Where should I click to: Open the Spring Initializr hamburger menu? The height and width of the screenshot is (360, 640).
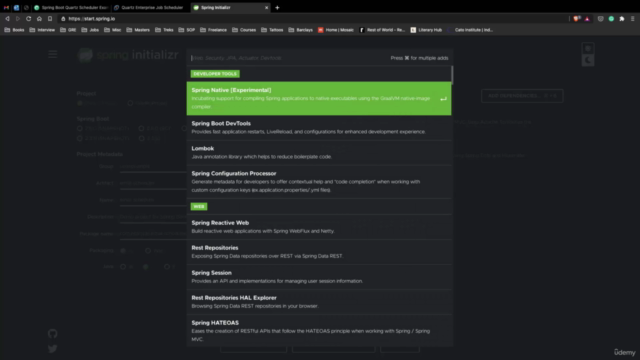pos(53,54)
